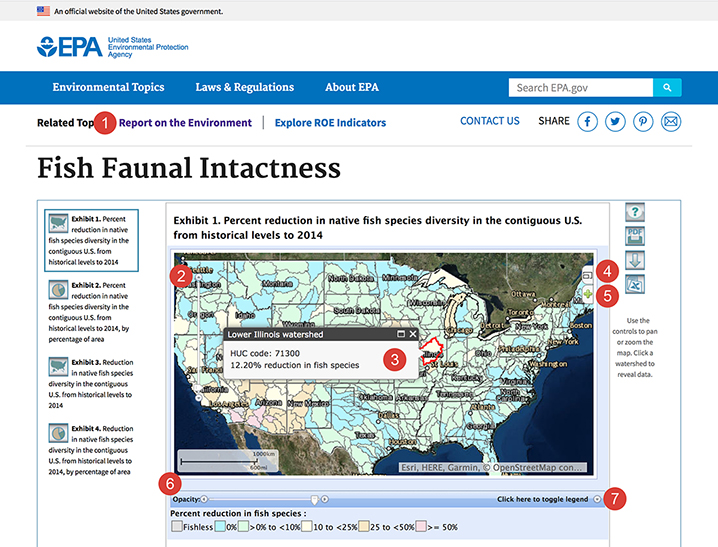The width and height of the screenshot is (718, 547).
Task: Click the EPA logo
Action: (112, 47)
